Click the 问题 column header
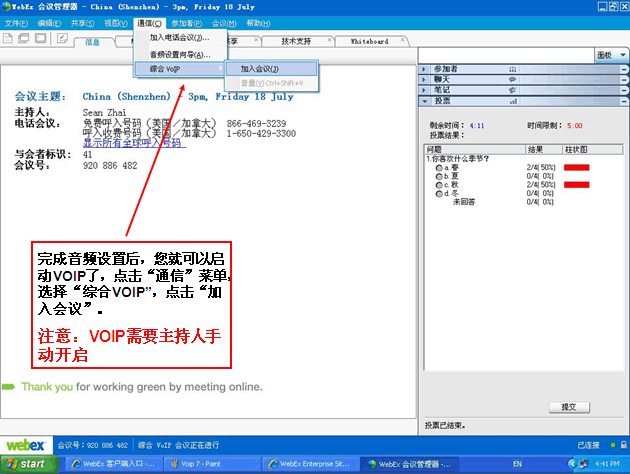The height and width of the screenshot is (474, 630). (x=475, y=150)
